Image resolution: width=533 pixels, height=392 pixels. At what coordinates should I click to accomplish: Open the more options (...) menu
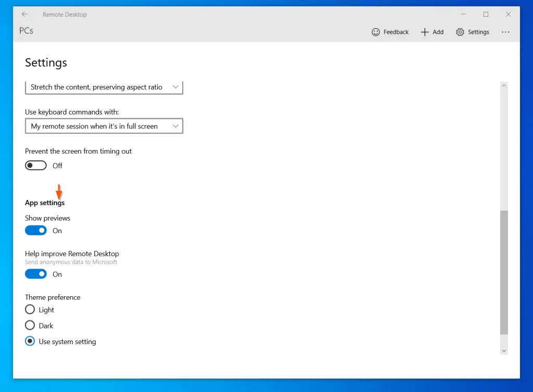point(505,32)
